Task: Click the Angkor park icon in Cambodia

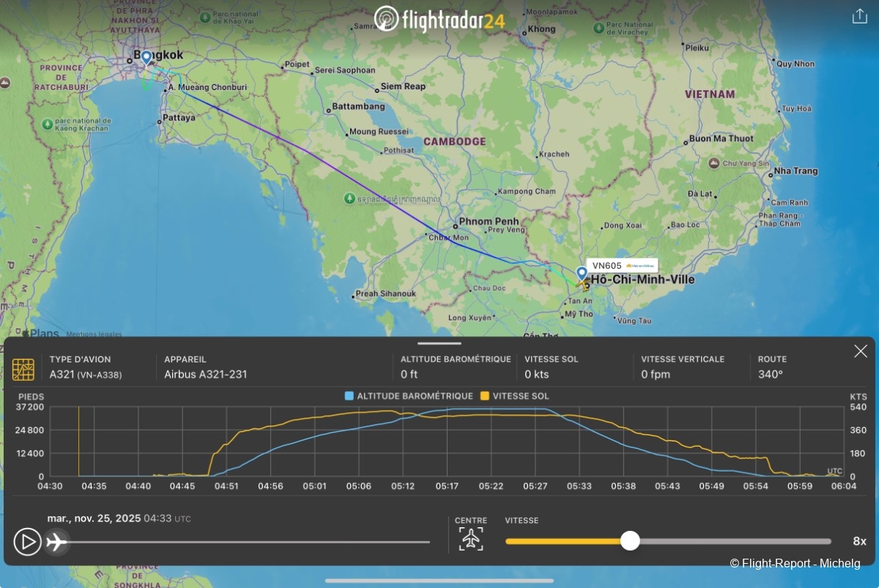Action: pos(349,198)
